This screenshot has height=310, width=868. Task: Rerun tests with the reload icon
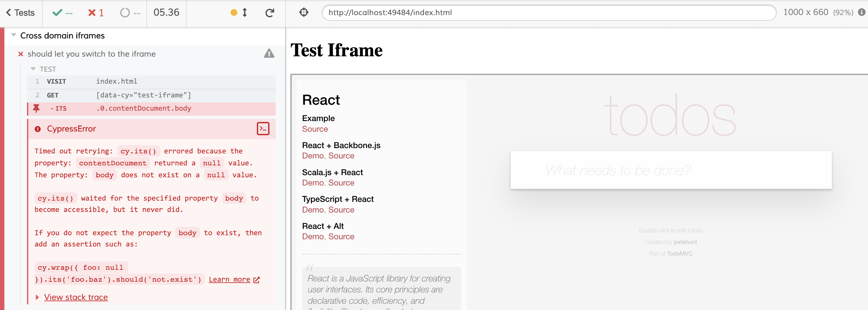[x=269, y=13]
